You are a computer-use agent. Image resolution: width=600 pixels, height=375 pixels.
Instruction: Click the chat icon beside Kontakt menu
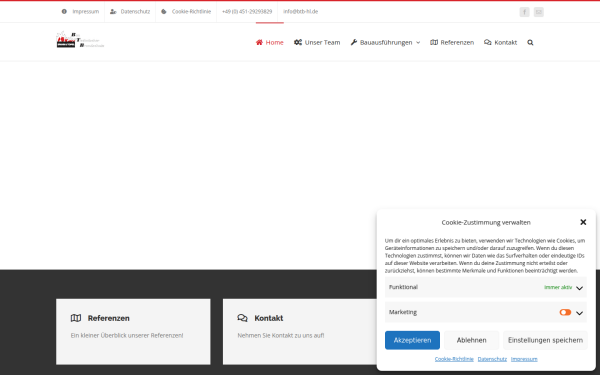tap(488, 42)
